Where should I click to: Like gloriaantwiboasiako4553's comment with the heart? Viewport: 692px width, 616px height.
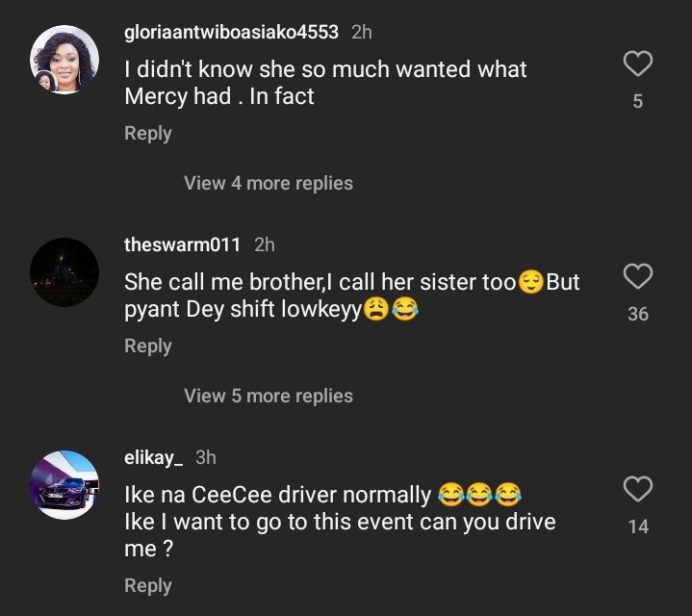pyautogui.click(x=638, y=64)
